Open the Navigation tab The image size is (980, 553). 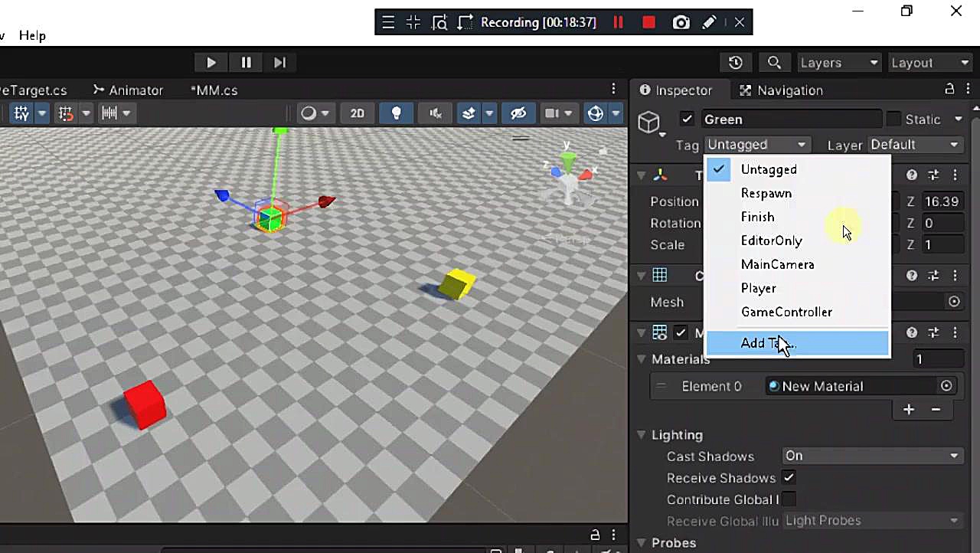coord(781,90)
